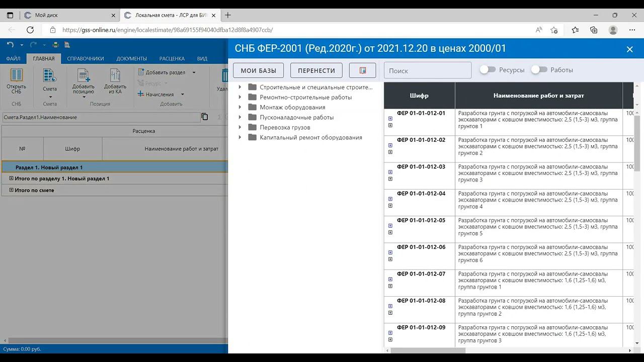Expand the Итого по смете row

12,190
